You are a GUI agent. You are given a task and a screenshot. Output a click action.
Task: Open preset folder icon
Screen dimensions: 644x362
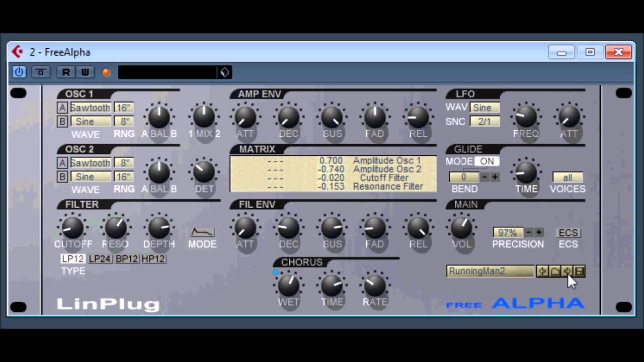click(554, 271)
